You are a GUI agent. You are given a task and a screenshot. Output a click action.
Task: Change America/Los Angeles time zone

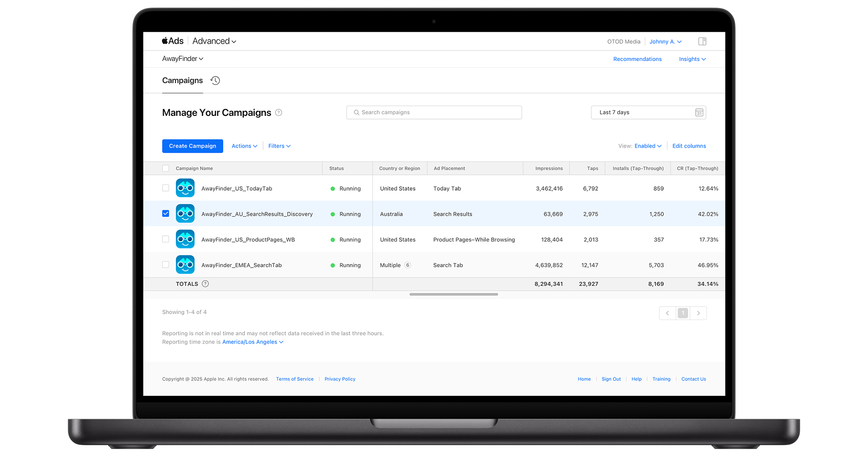pos(253,342)
